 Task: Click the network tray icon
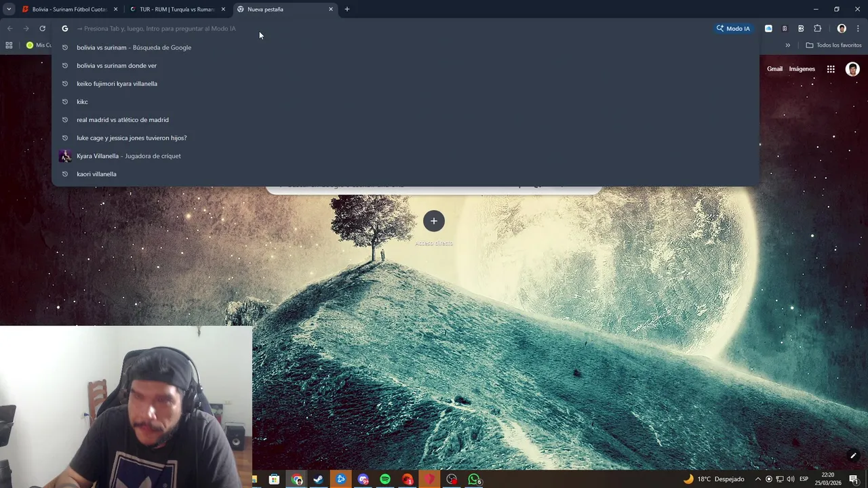click(780, 479)
